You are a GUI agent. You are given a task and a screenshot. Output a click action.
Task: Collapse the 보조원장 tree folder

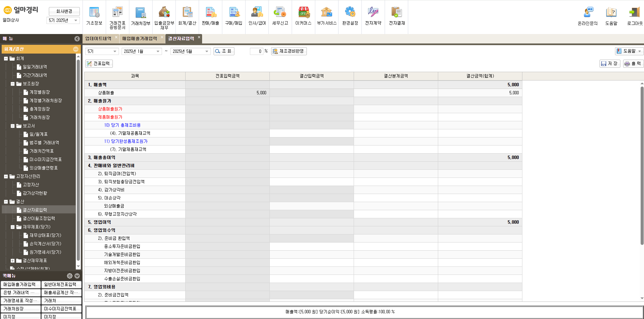pyautogui.click(x=12, y=84)
